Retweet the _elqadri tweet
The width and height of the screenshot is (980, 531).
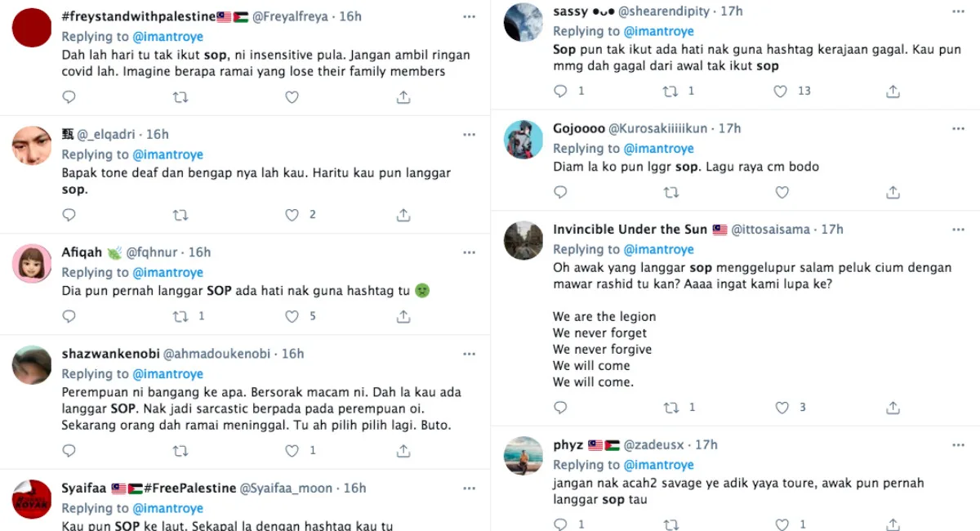(180, 215)
